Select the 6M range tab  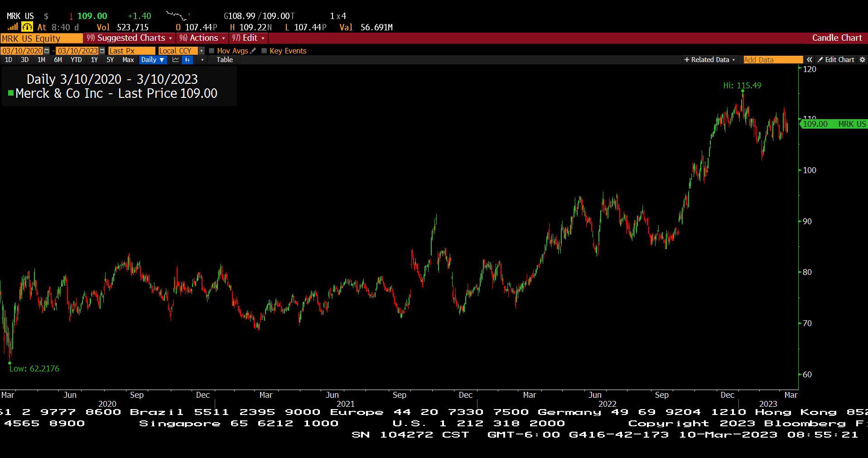58,60
